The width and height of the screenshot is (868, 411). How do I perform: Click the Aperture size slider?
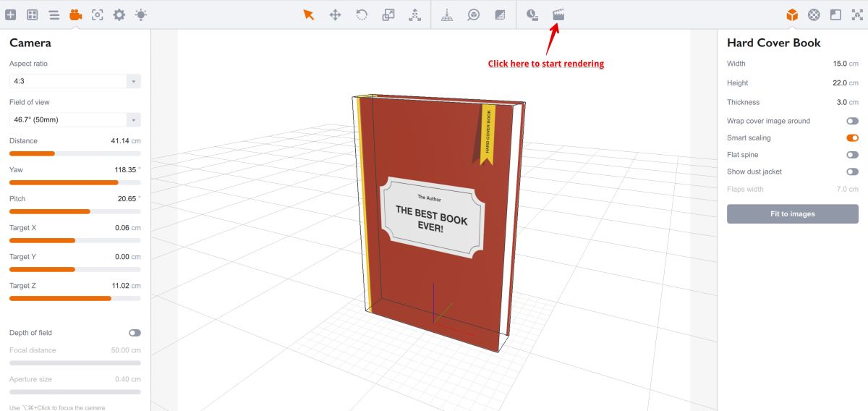click(x=75, y=391)
